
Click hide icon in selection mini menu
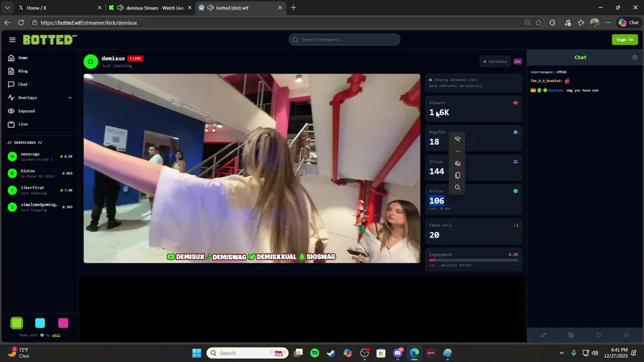point(457,139)
